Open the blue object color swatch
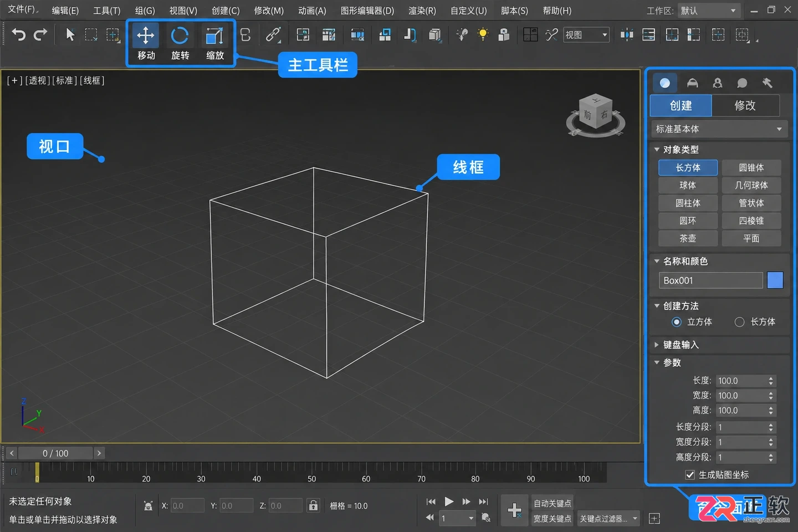The height and width of the screenshot is (532, 798). (x=775, y=280)
